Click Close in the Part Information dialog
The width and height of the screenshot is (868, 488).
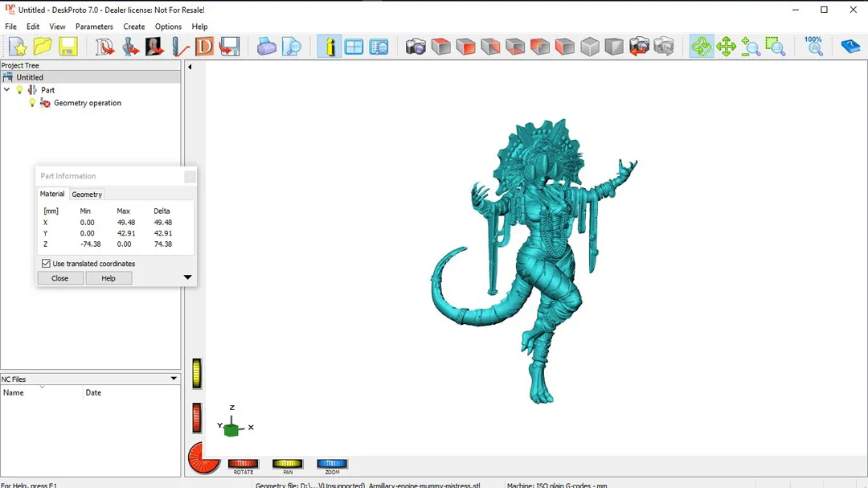coord(60,278)
